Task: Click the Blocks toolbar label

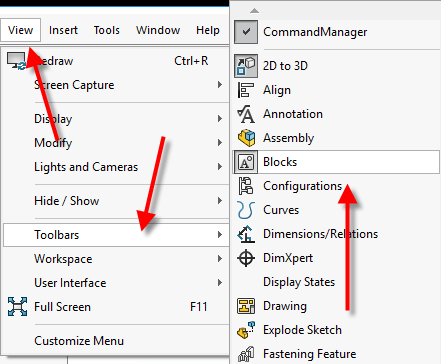Action: 280,162
